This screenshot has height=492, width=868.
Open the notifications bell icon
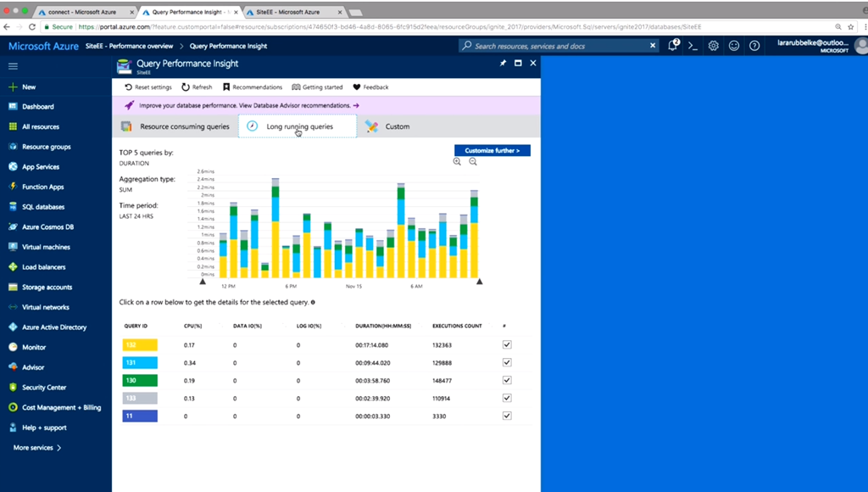[673, 46]
